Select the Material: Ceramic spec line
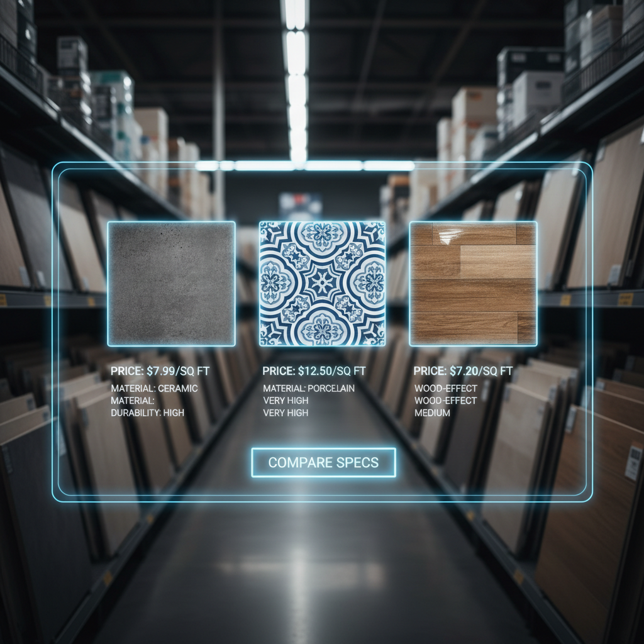The height and width of the screenshot is (644, 644). tap(154, 389)
